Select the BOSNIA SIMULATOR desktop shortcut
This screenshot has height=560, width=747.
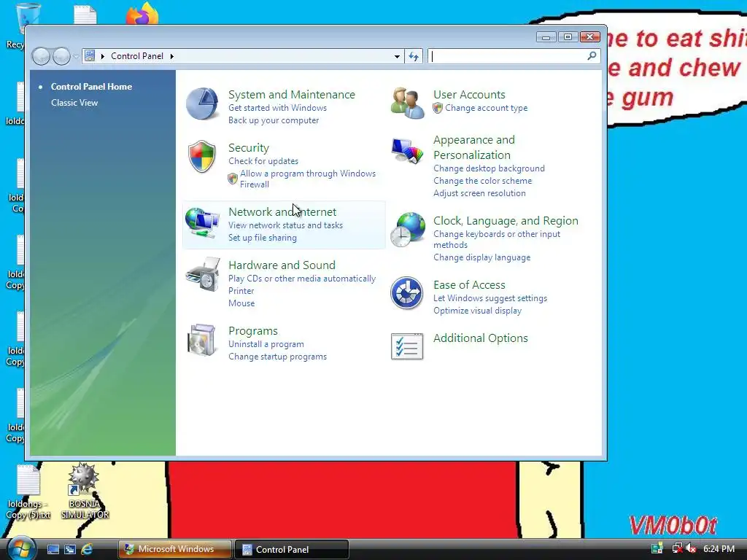point(85,491)
